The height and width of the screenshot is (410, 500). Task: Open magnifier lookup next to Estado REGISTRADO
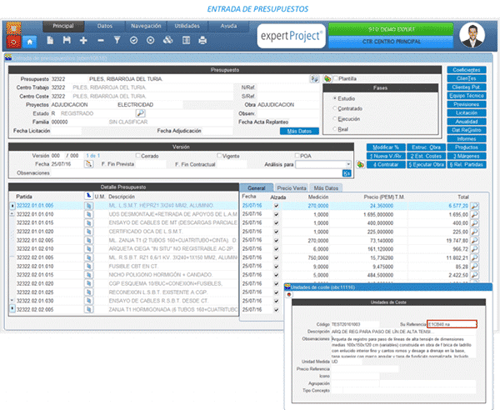pyautogui.click(x=141, y=113)
